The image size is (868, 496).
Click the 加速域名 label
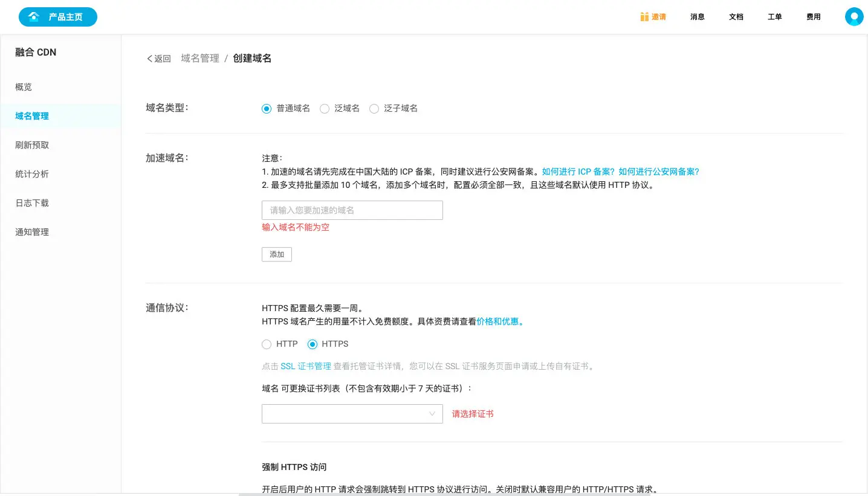point(167,158)
